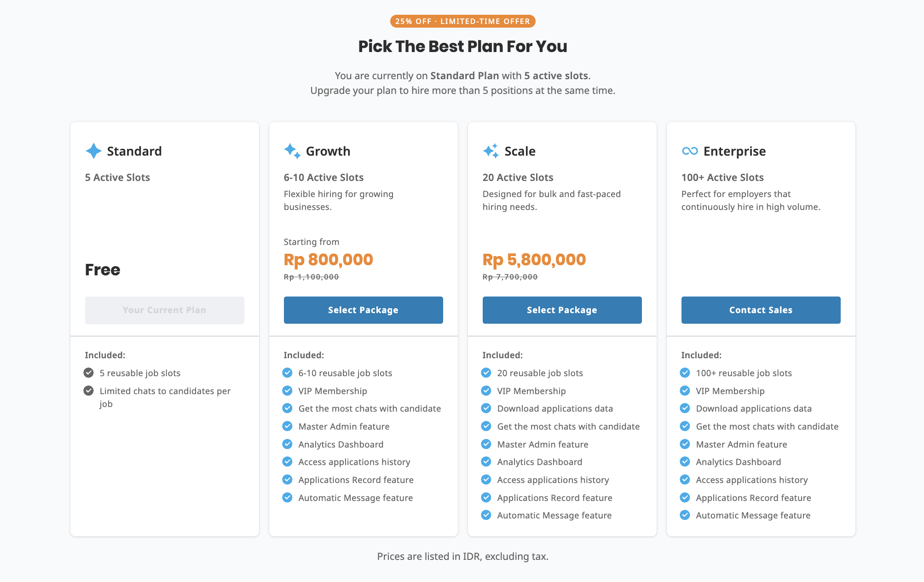This screenshot has width=924, height=582.
Task: Click Contact Sales for Enterprise
Action: (760, 310)
